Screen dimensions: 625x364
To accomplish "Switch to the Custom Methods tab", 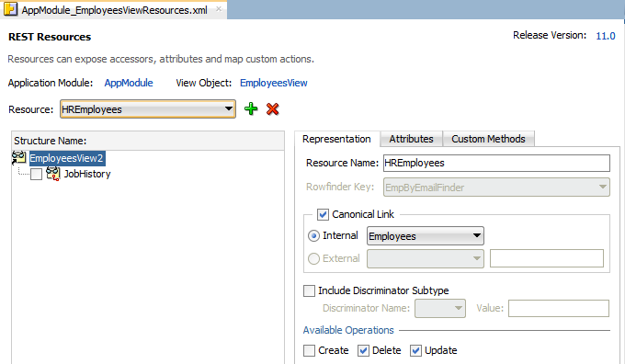I will click(488, 139).
